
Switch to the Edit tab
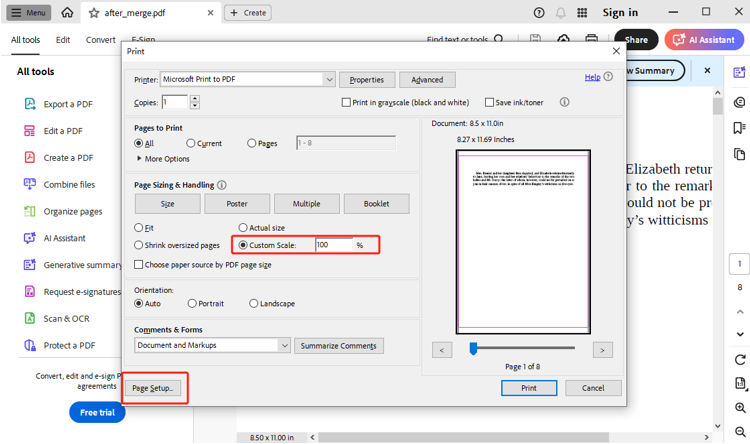(63, 40)
